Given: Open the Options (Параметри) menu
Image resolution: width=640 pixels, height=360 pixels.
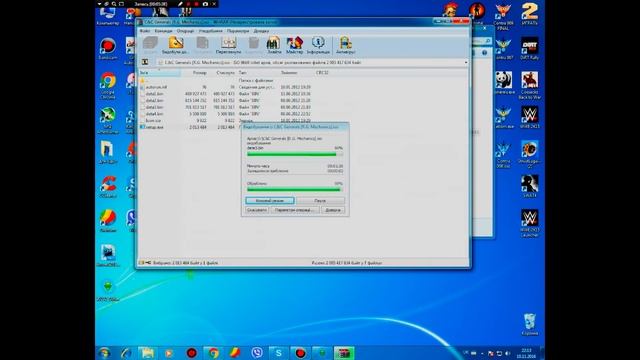Looking at the screenshot, I should click(x=238, y=31).
